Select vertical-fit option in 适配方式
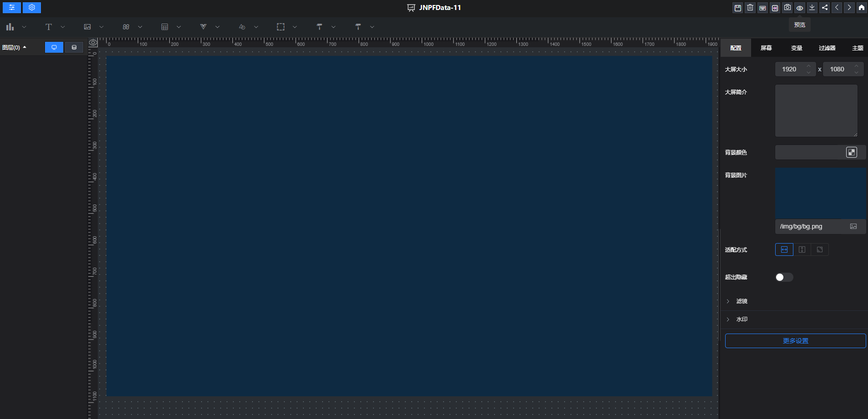 pos(802,249)
